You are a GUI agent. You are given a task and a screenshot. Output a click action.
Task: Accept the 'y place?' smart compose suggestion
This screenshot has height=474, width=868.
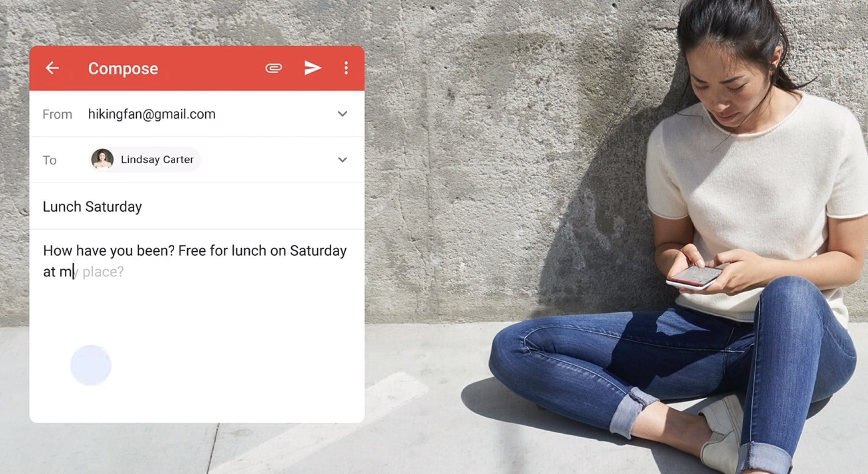[x=99, y=272]
